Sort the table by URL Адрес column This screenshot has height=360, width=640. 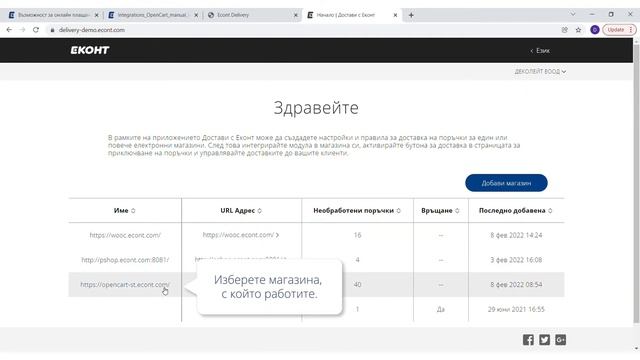260,211
